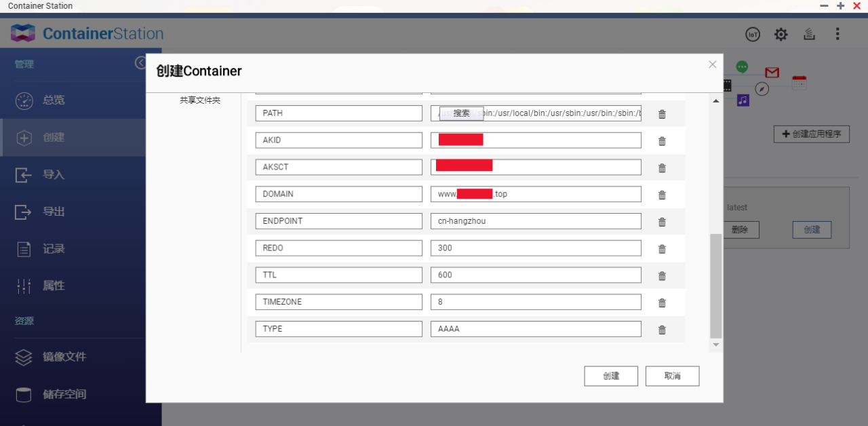
Task: Select 共享文件夹 in dialog left panel
Action: [x=200, y=100]
